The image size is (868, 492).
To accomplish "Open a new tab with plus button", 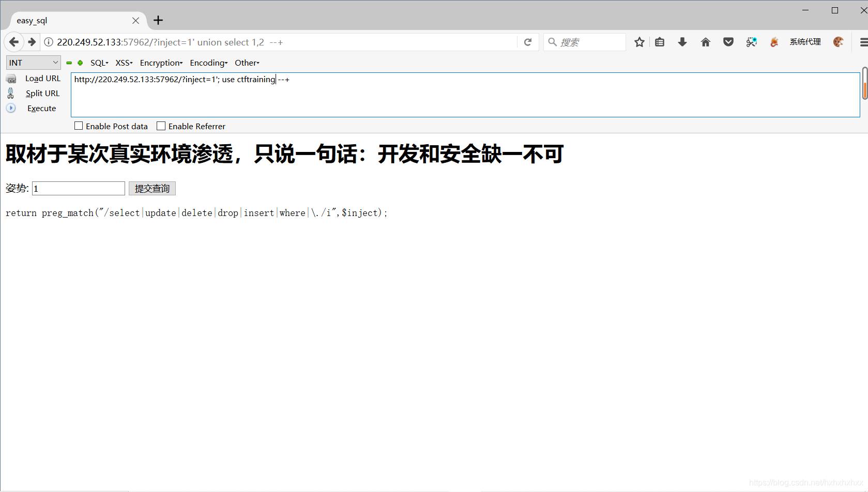I will pyautogui.click(x=158, y=20).
